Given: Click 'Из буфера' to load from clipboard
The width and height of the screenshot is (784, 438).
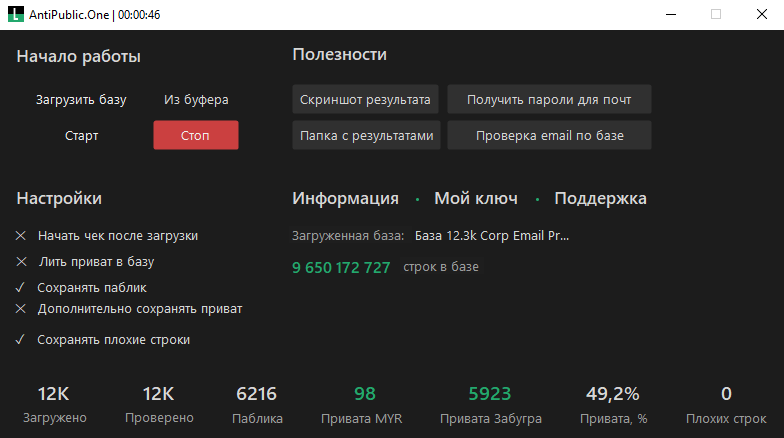Looking at the screenshot, I should coord(196,100).
